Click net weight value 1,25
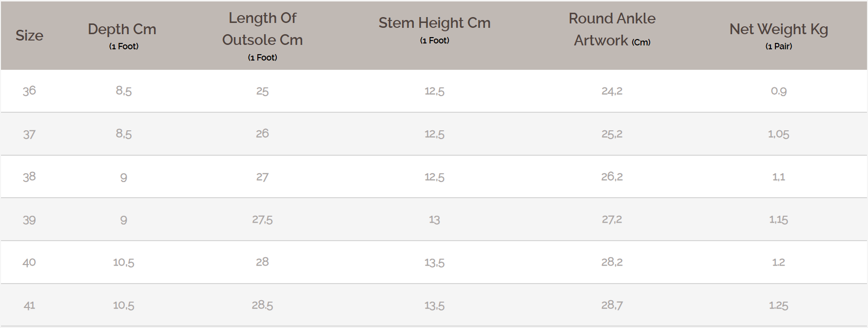 (778, 305)
